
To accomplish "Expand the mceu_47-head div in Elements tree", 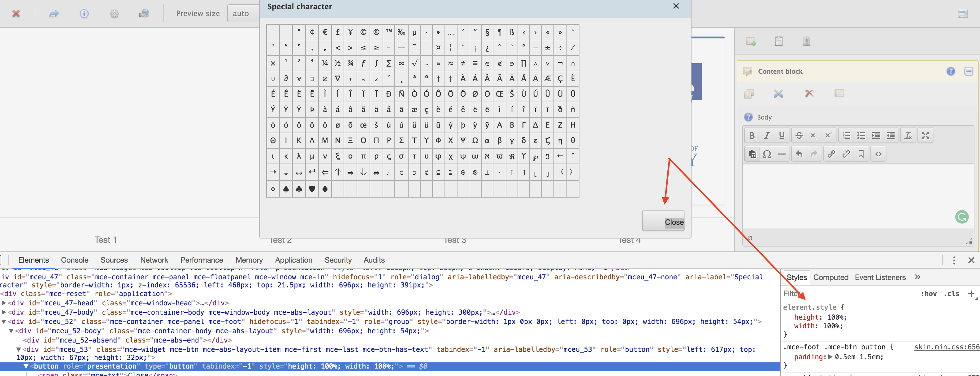I will click(4, 303).
